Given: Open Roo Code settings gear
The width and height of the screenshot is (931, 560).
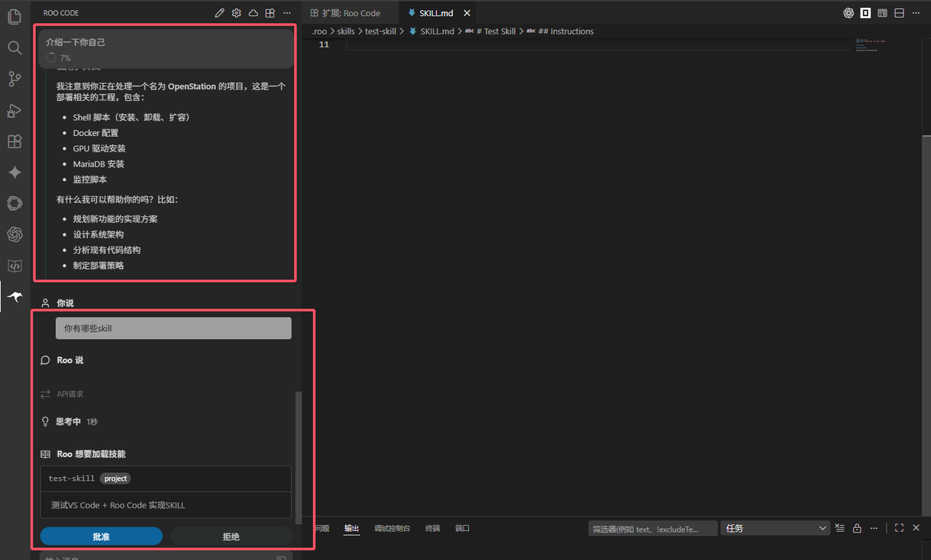Looking at the screenshot, I should coord(236,13).
